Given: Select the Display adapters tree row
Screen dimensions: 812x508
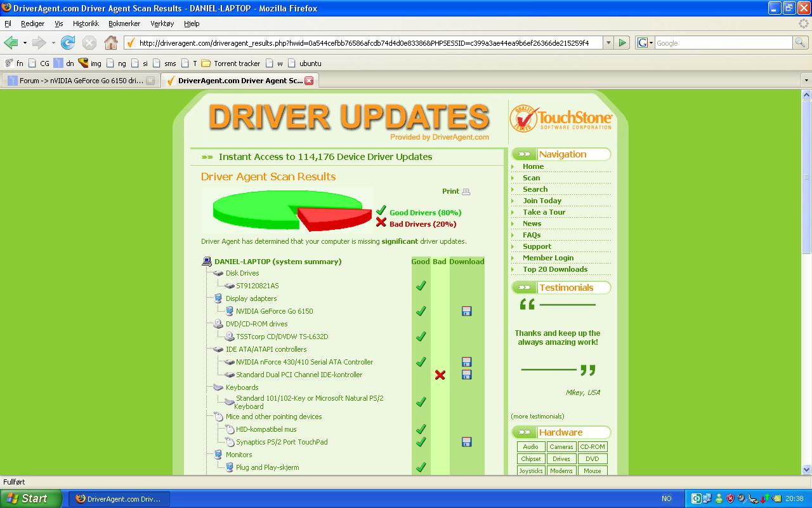Looking at the screenshot, I should point(251,298).
